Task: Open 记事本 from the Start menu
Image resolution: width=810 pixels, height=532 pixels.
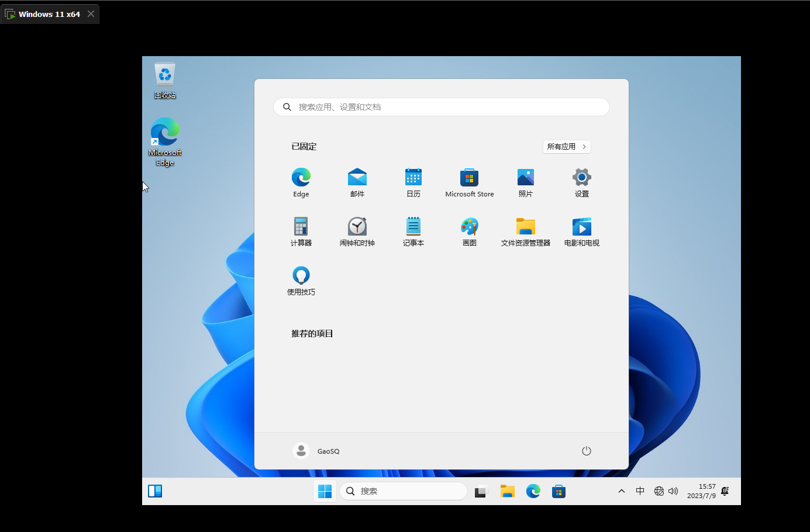Action: point(413,231)
